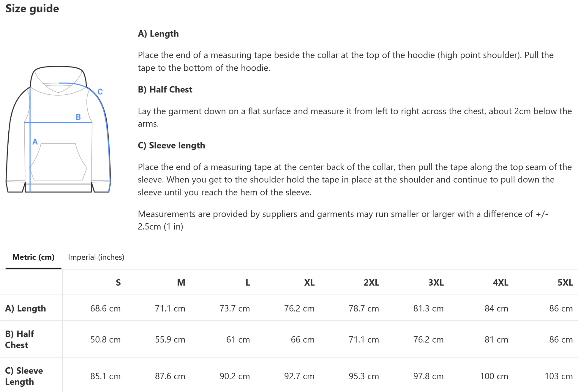Image resolution: width=578 pixels, height=392 pixels.
Task: Click the A) Length description heading
Action: tap(158, 34)
